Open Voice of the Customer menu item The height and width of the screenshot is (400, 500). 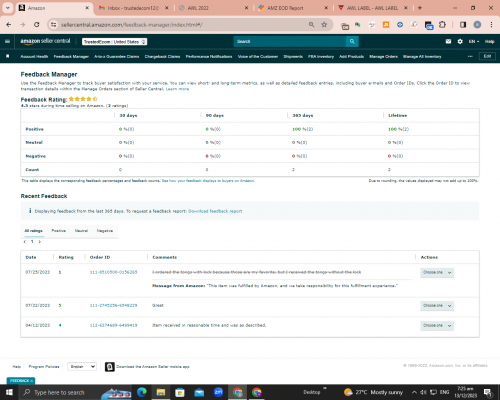(x=258, y=57)
